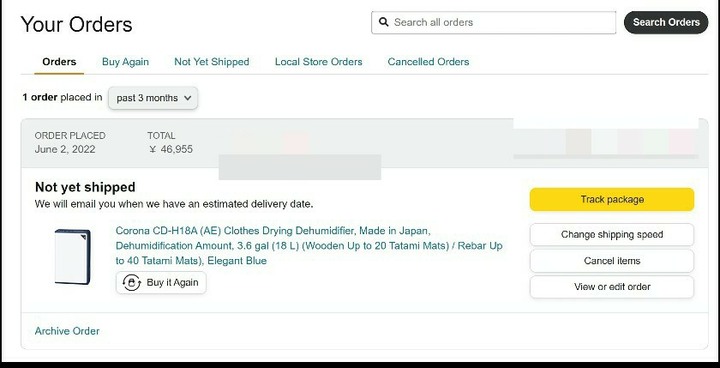The width and height of the screenshot is (720, 368).
Task: Click the Cancel items button
Action: 612,261
